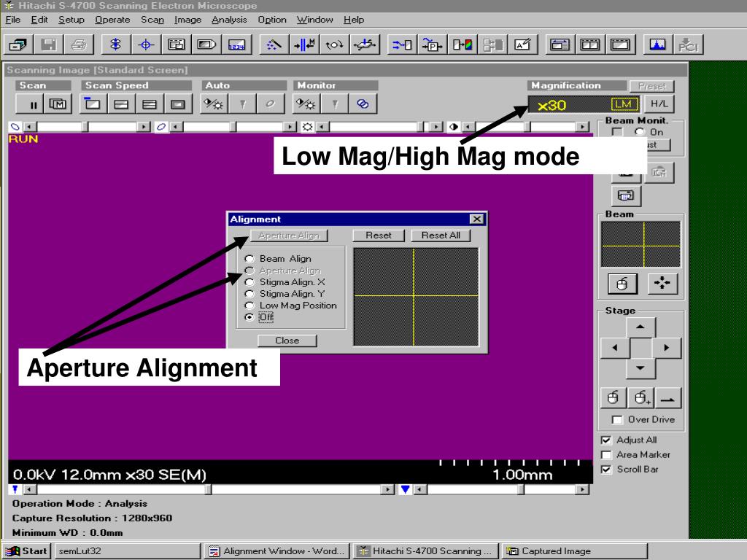Click the Stage up arrow button
747x560 pixels.
click(x=640, y=327)
